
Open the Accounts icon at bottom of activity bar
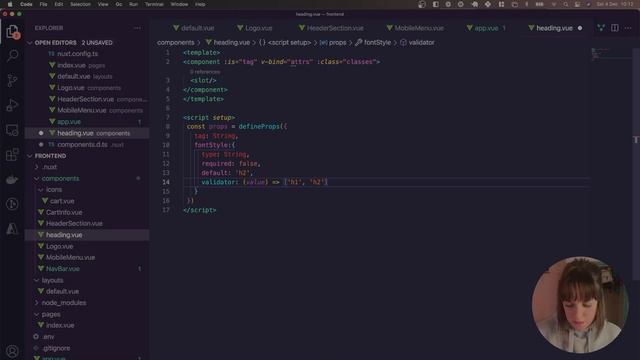(x=12, y=351)
